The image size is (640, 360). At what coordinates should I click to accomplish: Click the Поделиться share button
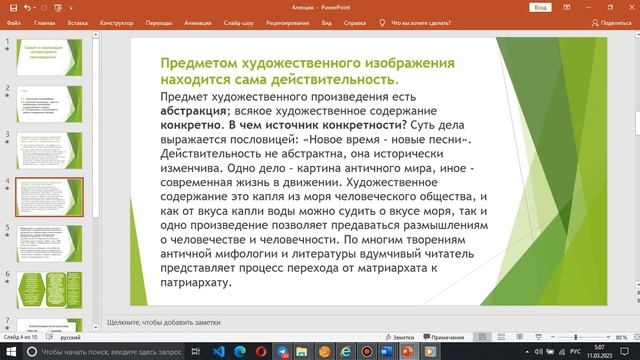click(x=611, y=23)
